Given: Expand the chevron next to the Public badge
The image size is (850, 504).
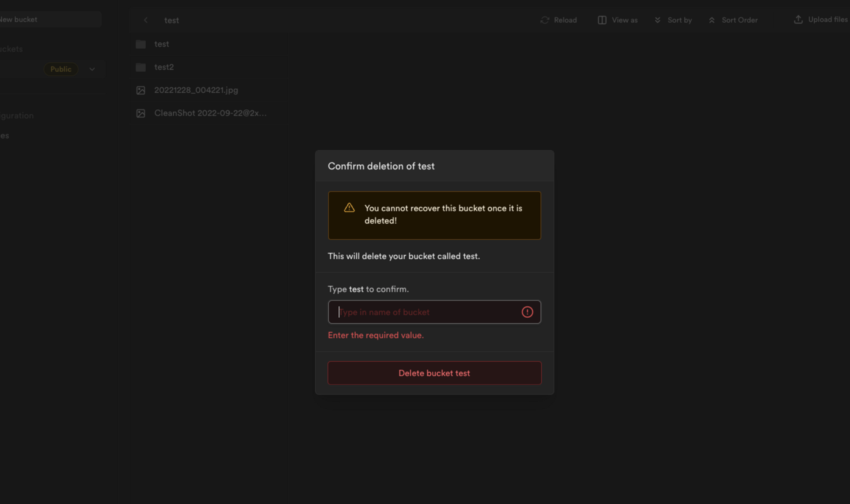Looking at the screenshot, I should pyautogui.click(x=92, y=69).
